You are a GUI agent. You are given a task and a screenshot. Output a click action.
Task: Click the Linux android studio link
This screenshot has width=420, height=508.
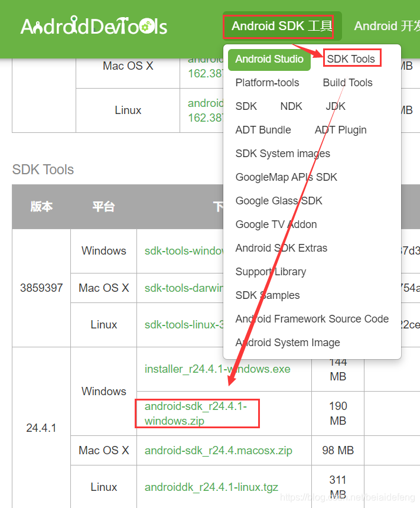206,110
